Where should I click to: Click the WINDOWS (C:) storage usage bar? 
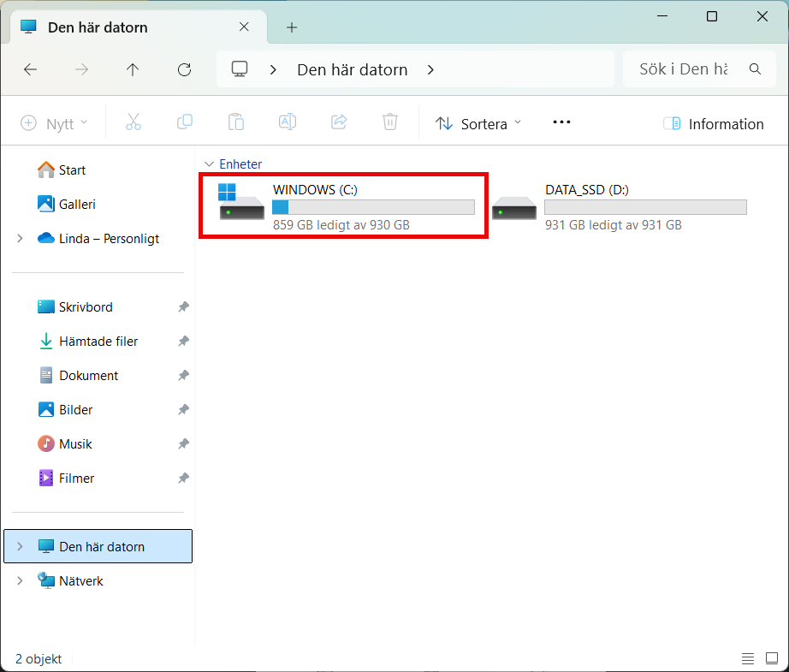(x=373, y=207)
